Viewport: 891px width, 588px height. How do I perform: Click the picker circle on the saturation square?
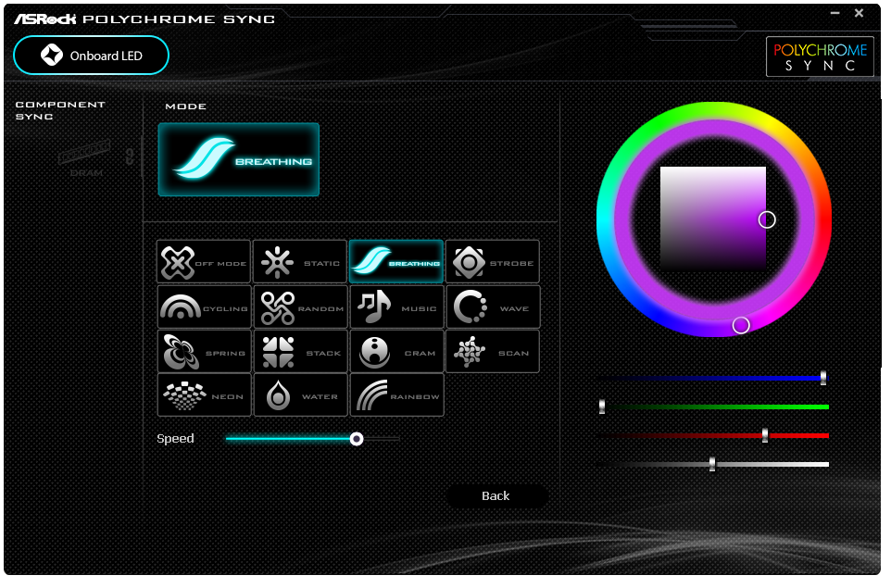[x=767, y=219]
